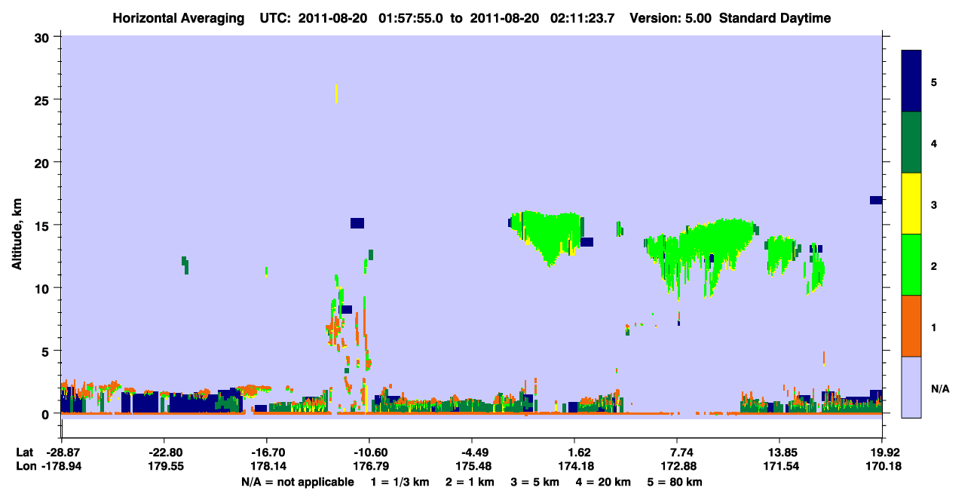Click the 'Version: 5.00 Standard Daytime' text
This screenshot has width=980, height=503.
click(x=730, y=18)
